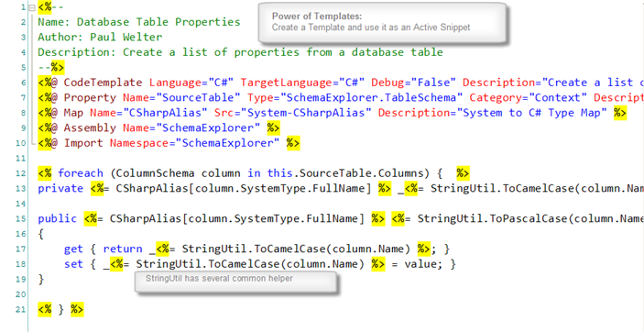The height and width of the screenshot is (332, 644).
Task: Click the closing brace on line 19
Action: point(40,280)
